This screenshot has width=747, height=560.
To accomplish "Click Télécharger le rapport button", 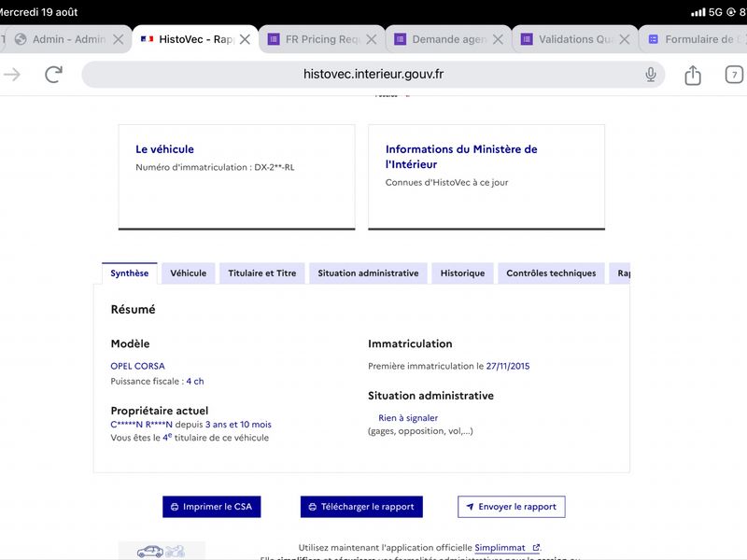I will 361,507.
